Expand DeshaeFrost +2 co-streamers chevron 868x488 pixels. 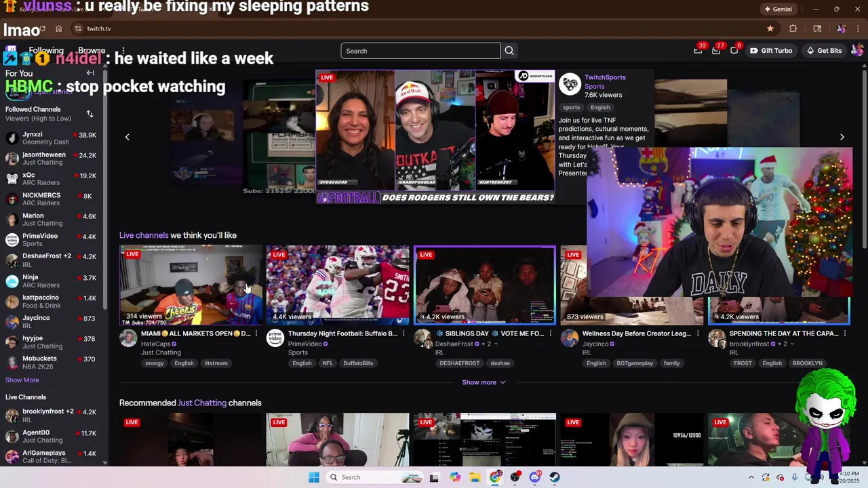(496, 344)
